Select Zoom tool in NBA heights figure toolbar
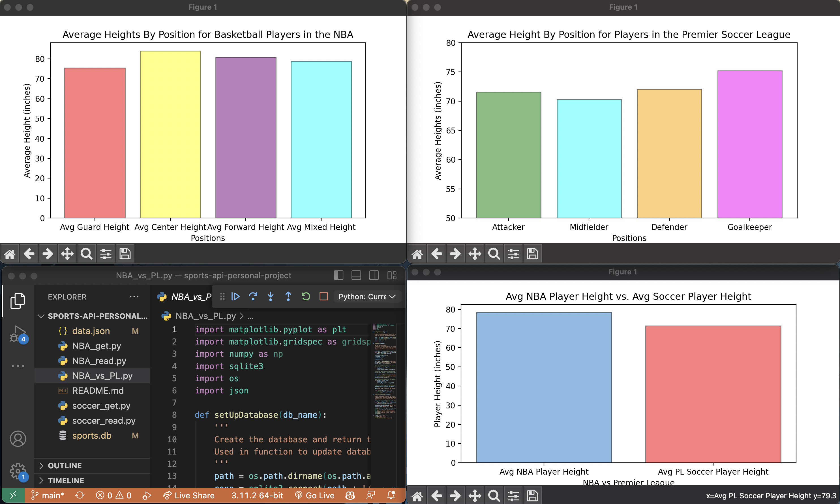840x504 pixels. click(x=86, y=254)
